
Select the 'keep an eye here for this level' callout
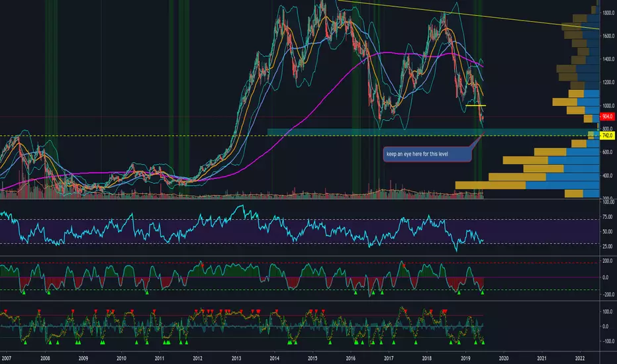click(428, 154)
